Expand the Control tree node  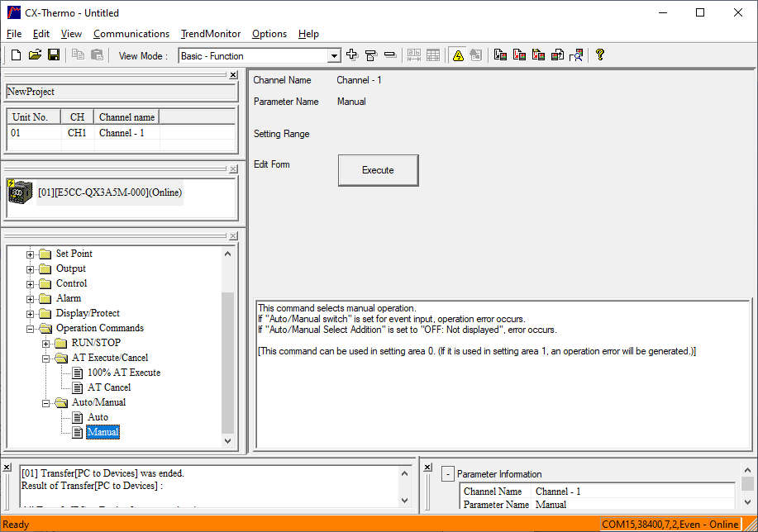pos(30,285)
